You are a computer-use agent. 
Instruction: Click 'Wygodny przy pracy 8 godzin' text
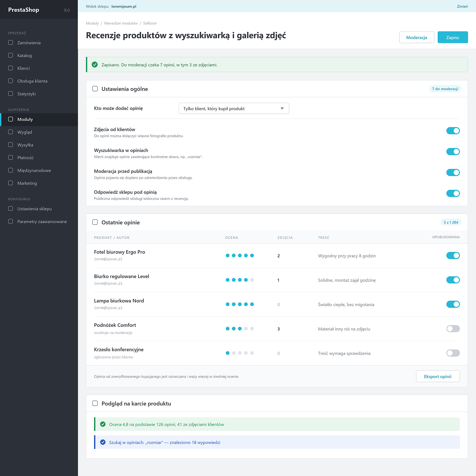tap(347, 256)
